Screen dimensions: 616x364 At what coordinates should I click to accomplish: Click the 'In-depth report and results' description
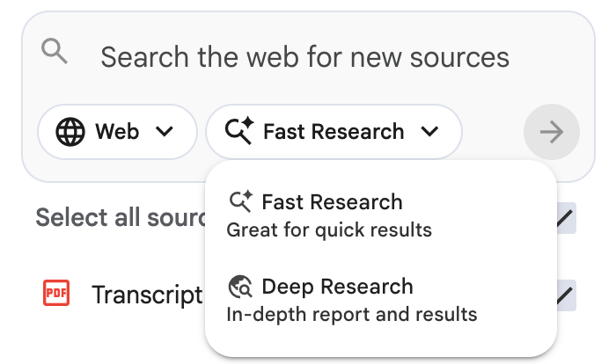click(x=351, y=314)
